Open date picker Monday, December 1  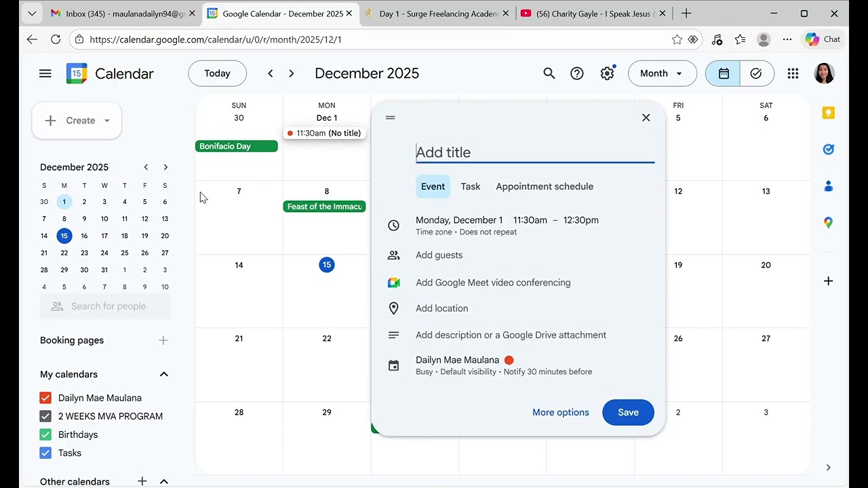click(459, 220)
